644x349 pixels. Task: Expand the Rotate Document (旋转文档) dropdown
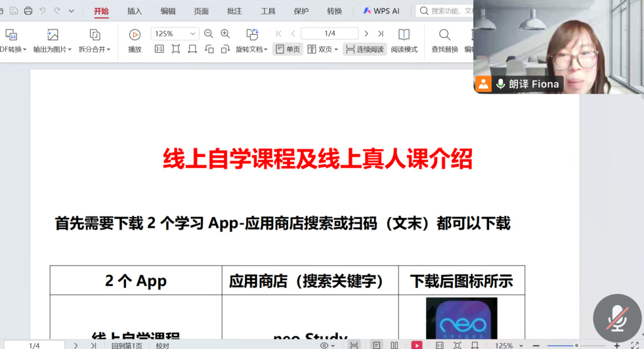252,49
